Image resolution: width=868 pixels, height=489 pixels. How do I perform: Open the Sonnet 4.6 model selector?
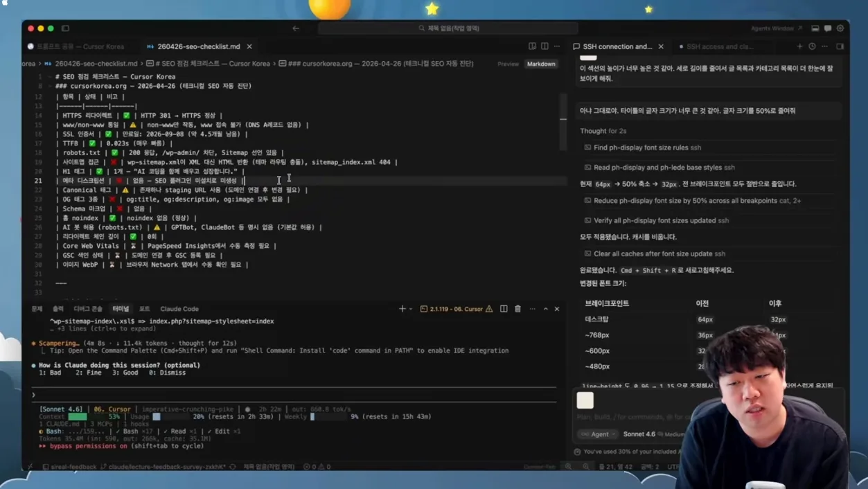[x=639, y=434]
